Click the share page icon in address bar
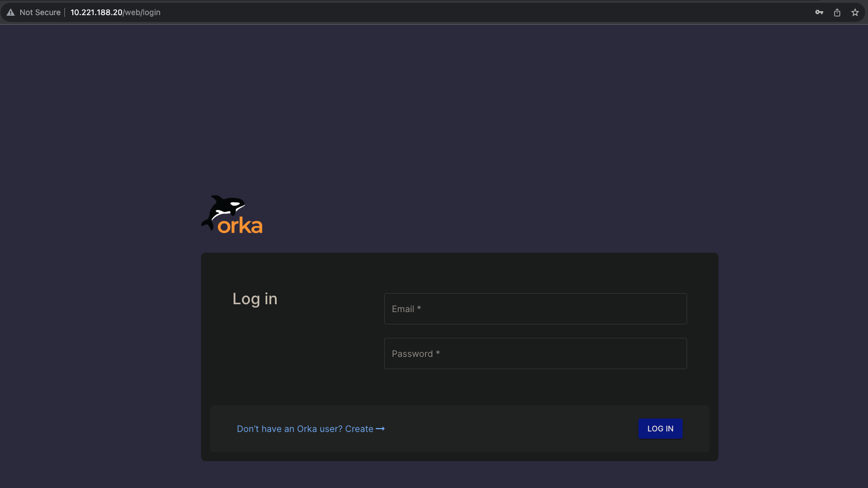Viewport: 868px width, 488px height. pyautogui.click(x=837, y=12)
